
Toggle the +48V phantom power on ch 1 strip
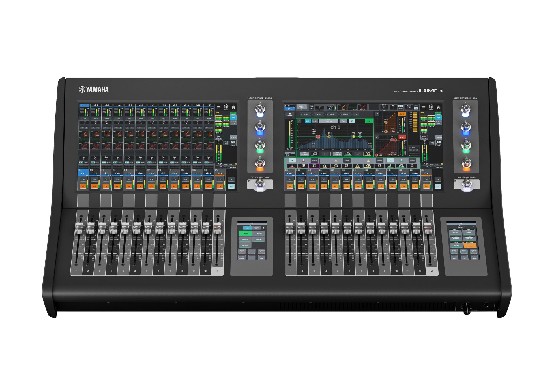coord(82,128)
